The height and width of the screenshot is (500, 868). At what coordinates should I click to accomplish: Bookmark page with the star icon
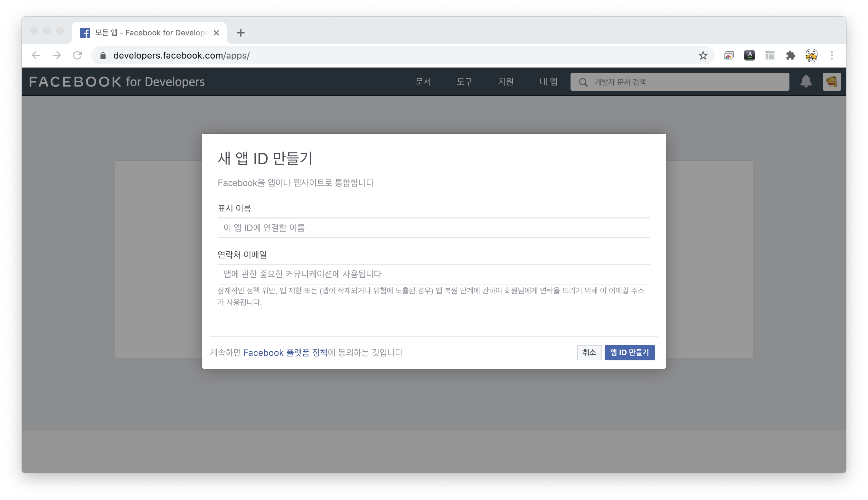coord(703,55)
